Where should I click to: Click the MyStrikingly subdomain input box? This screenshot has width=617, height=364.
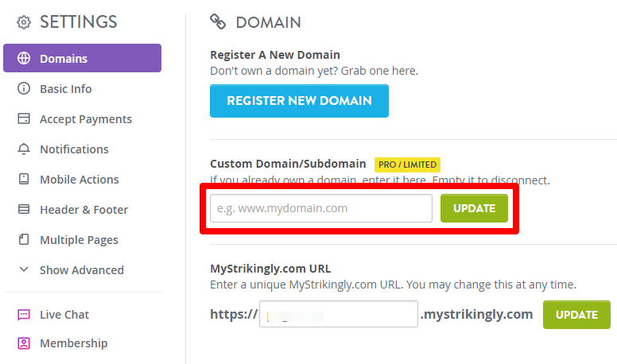339,314
